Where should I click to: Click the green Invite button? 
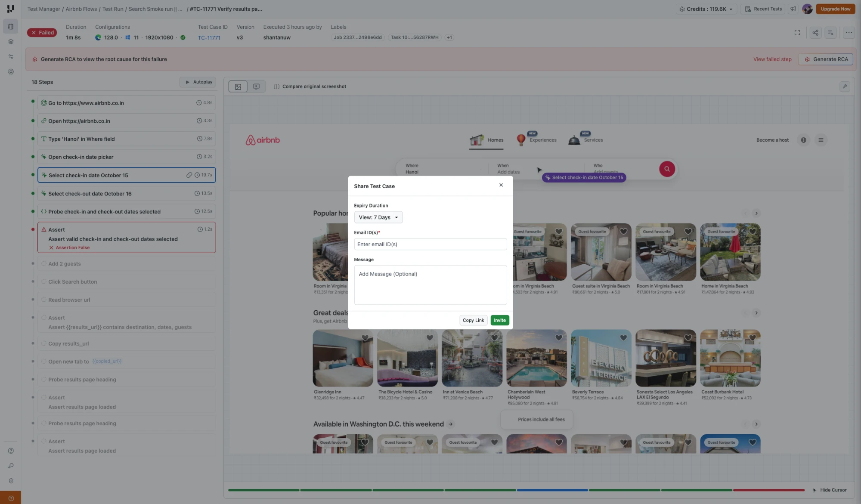499,320
